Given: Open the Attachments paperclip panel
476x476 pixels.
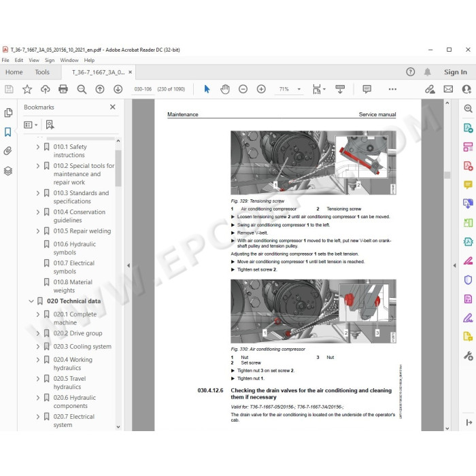Looking at the screenshot, I should point(8,151).
